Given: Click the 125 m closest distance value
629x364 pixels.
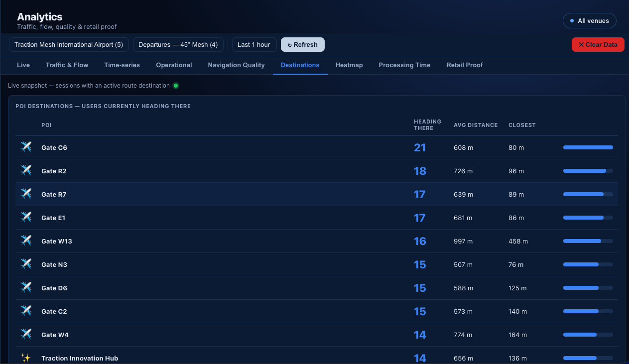Looking at the screenshot, I should click(x=518, y=288).
